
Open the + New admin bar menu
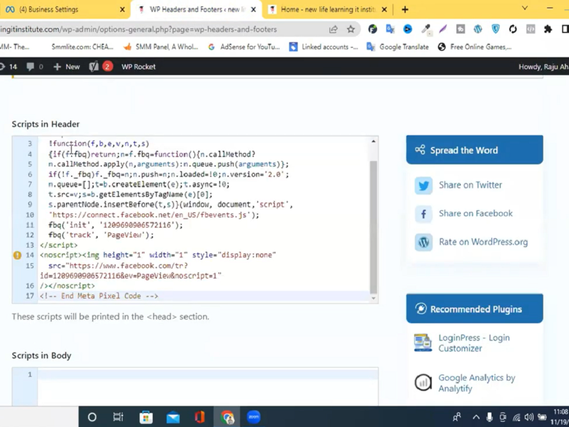coord(67,67)
